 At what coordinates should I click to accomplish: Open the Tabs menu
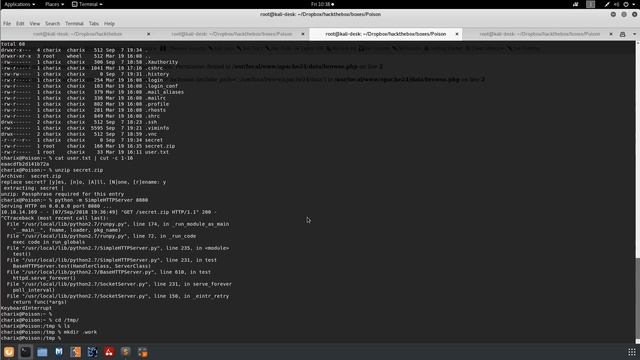[x=93, y=24]
